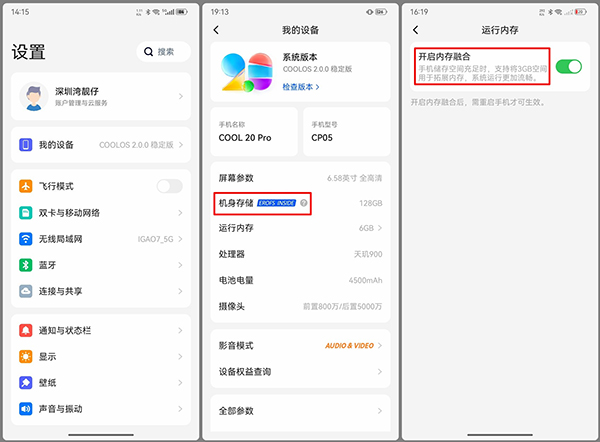Viewport: 600px width, 442px height.
Task: Expand the all parameters row arrow
Action: point(380,411)
